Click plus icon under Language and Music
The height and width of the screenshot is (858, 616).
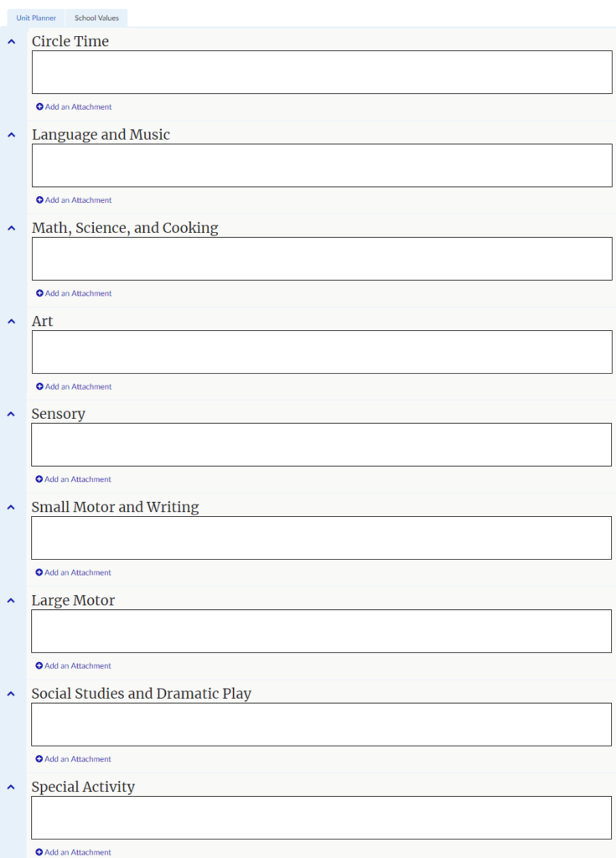[x=39, y=200]
